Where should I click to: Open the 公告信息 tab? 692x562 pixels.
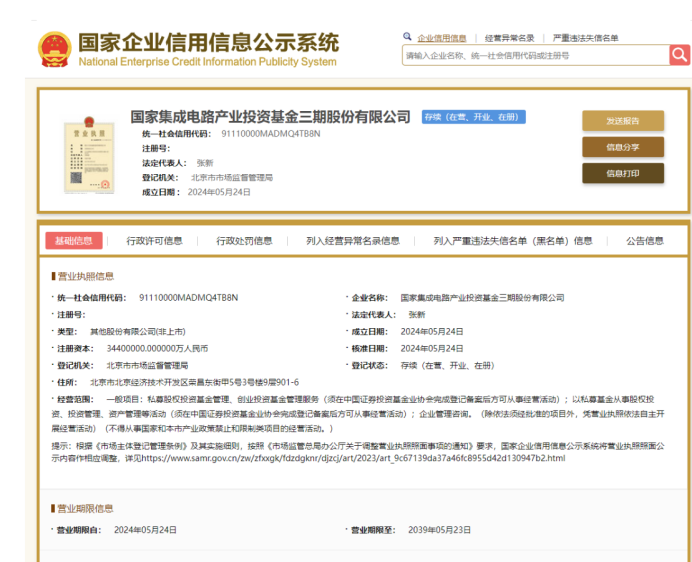tap(645, 241)
